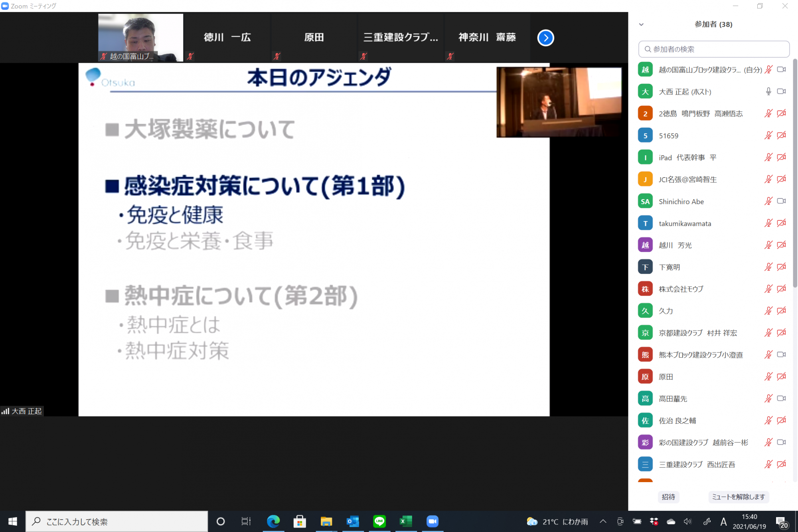This screenshot has height=532, width=798.
Task: Click the next participants arrow in gallery strip
Action: click(x=545, y=38)
